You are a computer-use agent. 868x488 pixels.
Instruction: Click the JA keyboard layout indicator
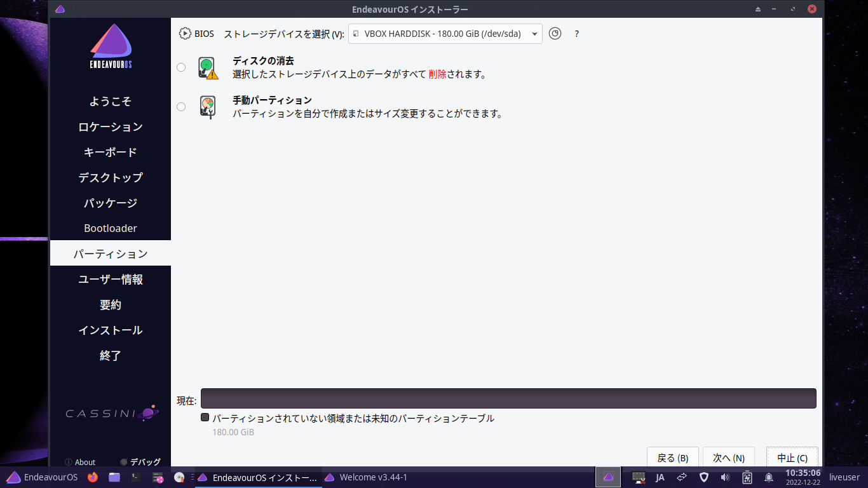[660, 477]
